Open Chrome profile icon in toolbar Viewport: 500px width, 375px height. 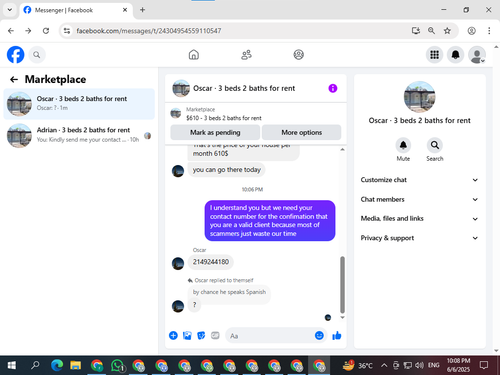click(x=471, y=31)
